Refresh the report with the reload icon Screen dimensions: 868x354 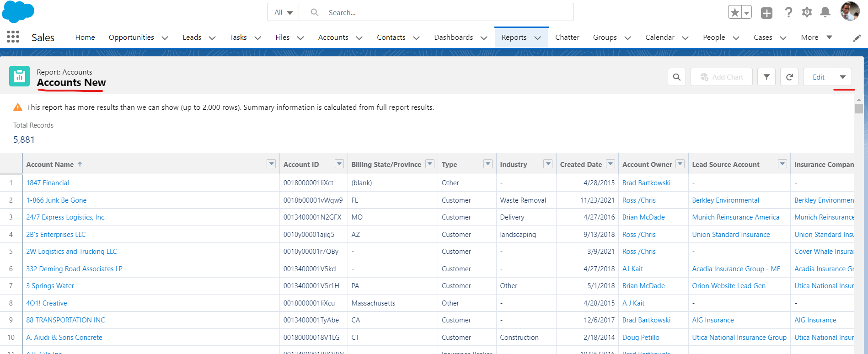[789, 77]
